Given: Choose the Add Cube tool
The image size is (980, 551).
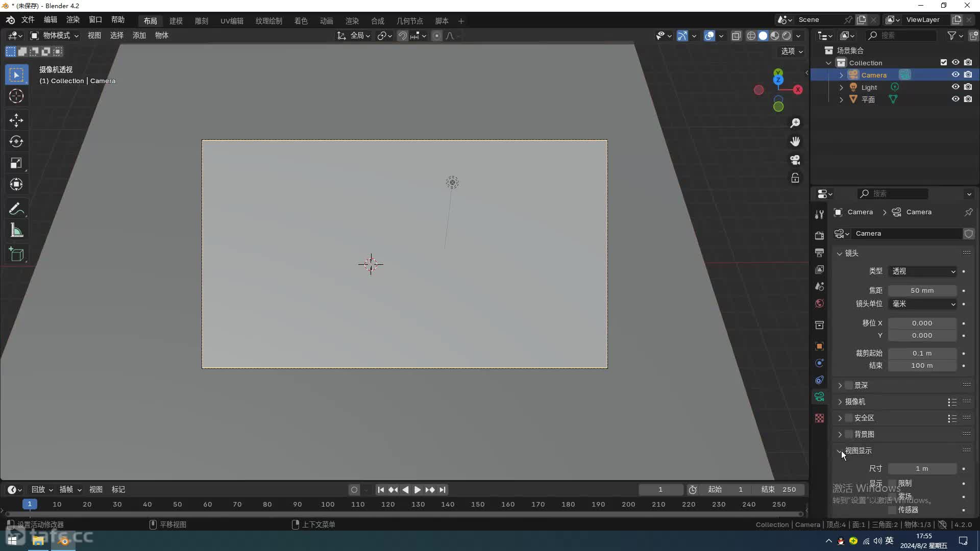Looking at the screenshot, I should 16,255.
